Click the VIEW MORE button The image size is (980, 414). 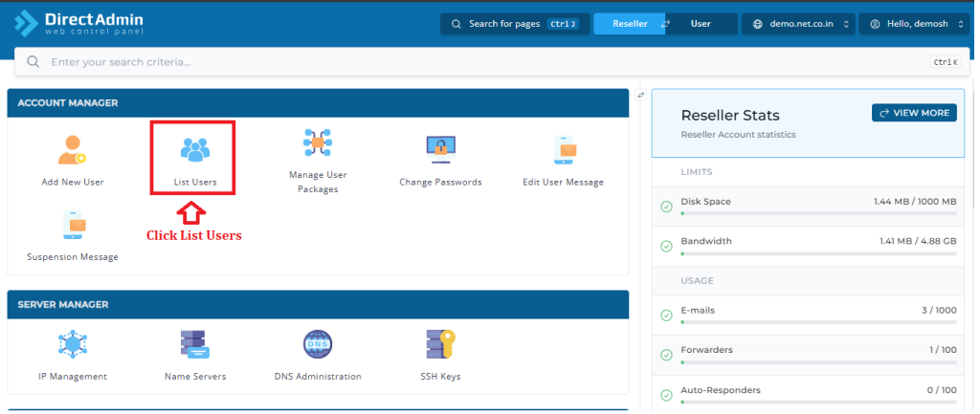[914, 113]
